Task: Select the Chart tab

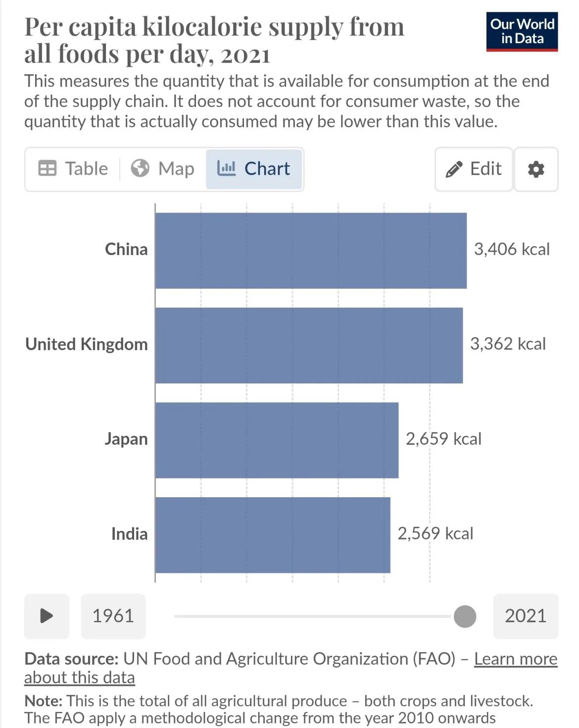Action: tap(254, 169)
